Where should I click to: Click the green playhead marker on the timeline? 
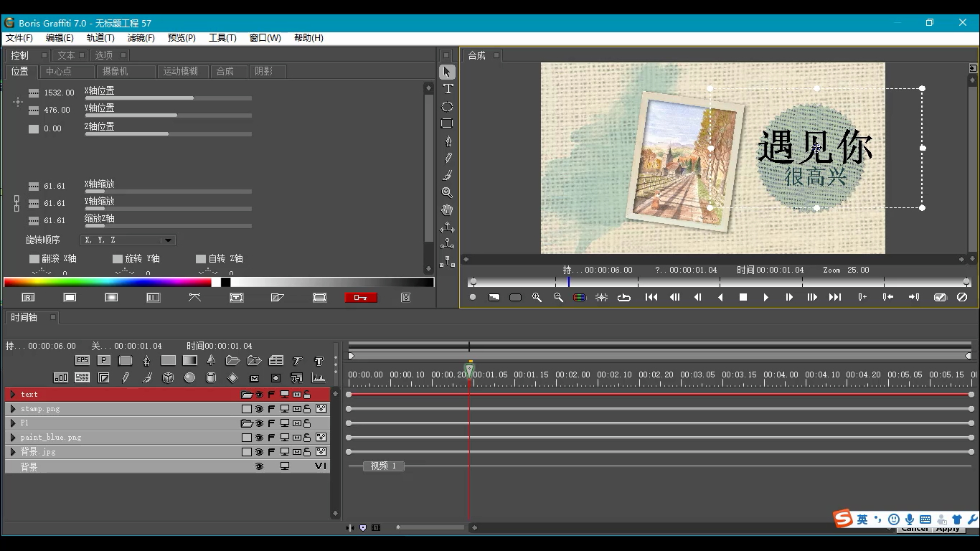click(x=469, y=371)
